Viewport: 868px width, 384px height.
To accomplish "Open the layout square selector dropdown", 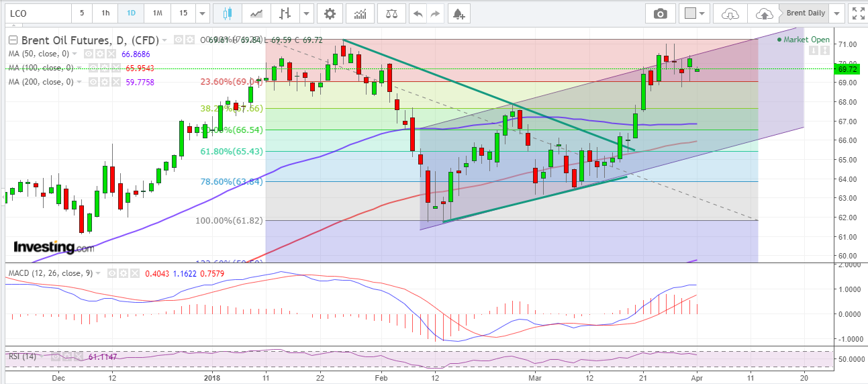I will [x=695, y=13].
